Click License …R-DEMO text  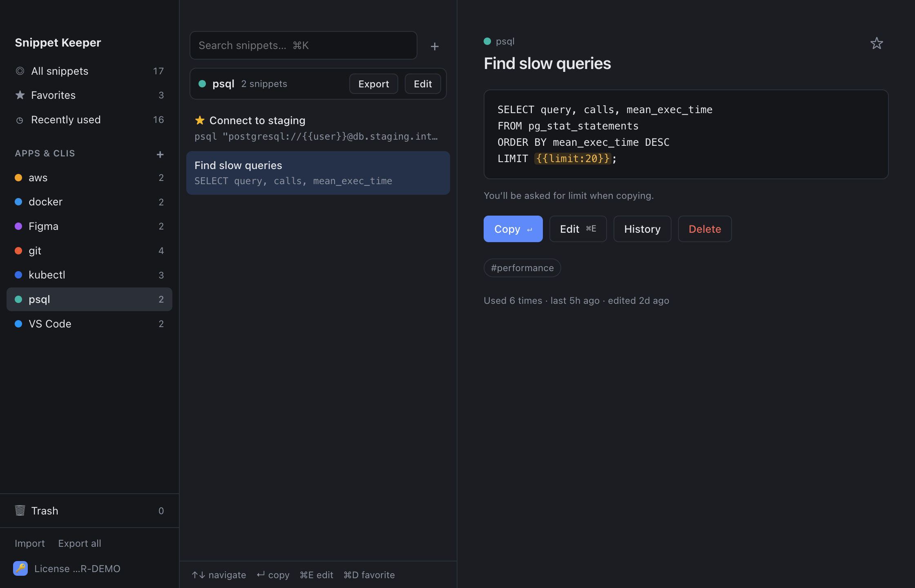point(77,569)
